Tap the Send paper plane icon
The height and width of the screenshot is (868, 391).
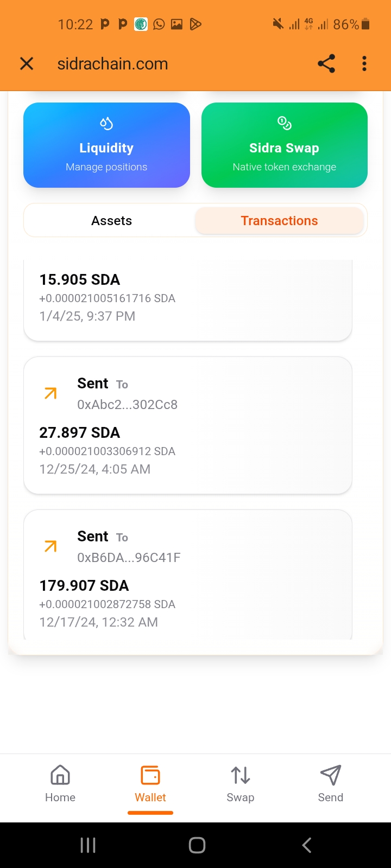tap(330, 776)
